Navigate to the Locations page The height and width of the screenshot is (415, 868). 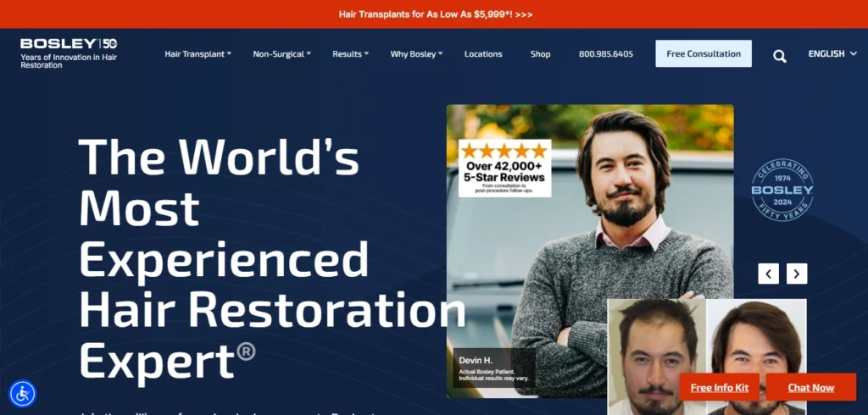click(483, 54)
